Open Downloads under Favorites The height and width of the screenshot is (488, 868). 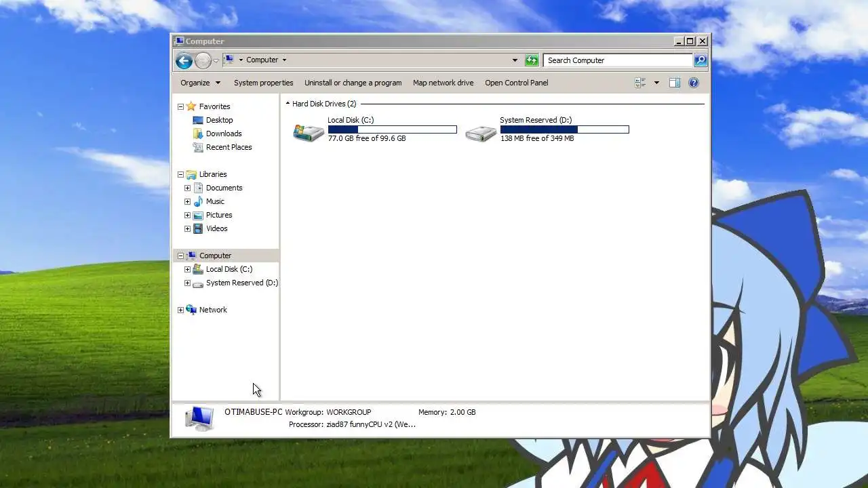pos(224,134)
